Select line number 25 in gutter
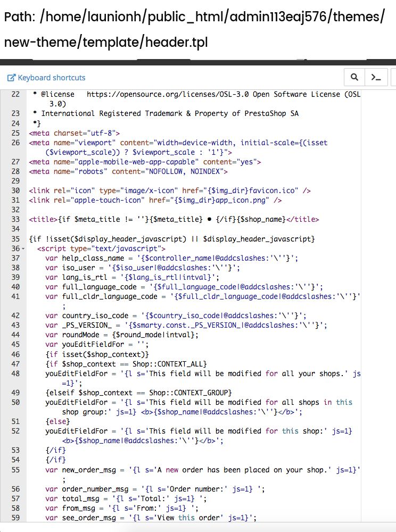Screen dimensions: 396x532 point(15,133)
